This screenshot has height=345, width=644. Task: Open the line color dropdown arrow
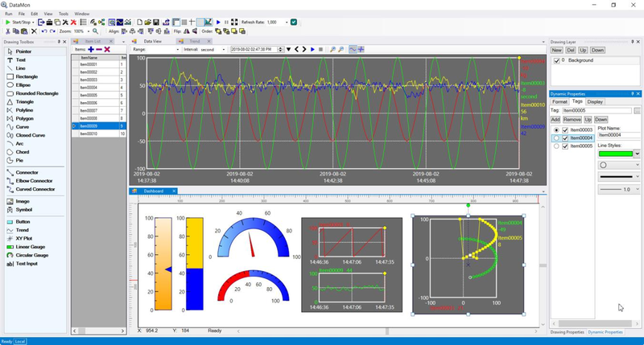click(637, 154)
